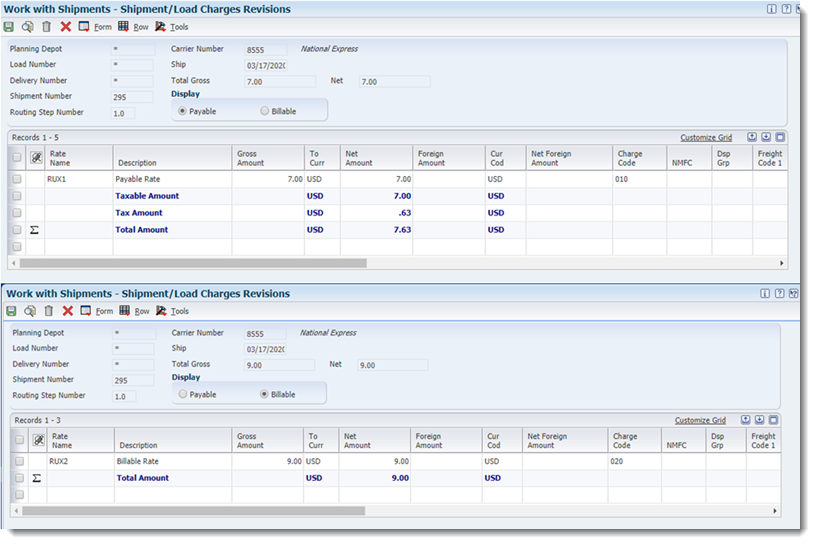Check the upper grid Total Amount row checkbox
This screenshot has height=544, width=815.
point(17,230)
